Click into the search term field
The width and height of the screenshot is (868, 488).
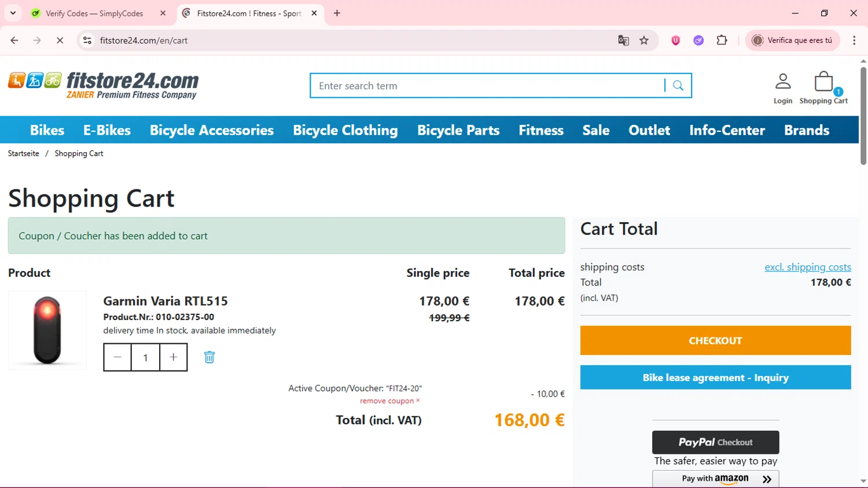[486, 86]
